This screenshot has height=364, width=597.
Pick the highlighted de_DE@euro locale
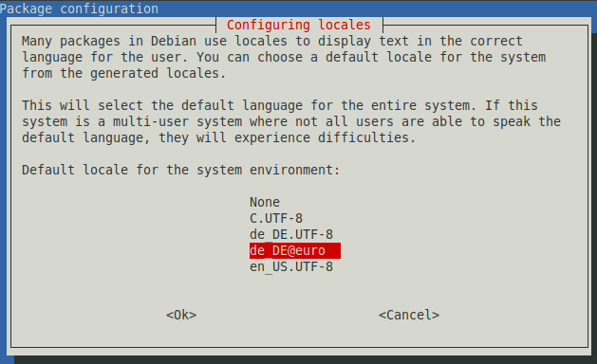(x=295, y=250)
